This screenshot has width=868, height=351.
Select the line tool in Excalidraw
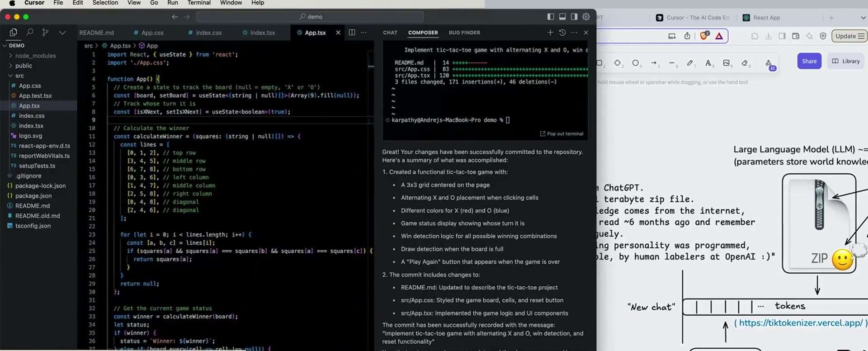click(x=672, y=63)
